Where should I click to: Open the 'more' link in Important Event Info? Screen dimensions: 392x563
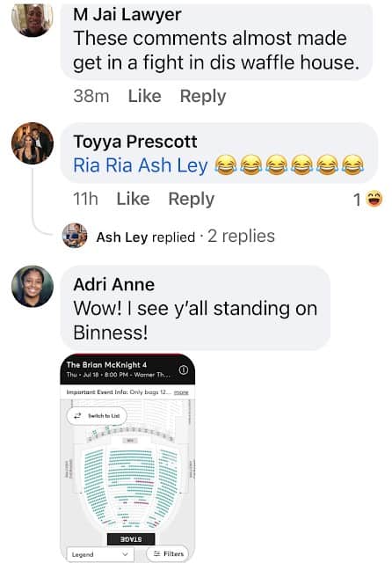tap(181, 392)
